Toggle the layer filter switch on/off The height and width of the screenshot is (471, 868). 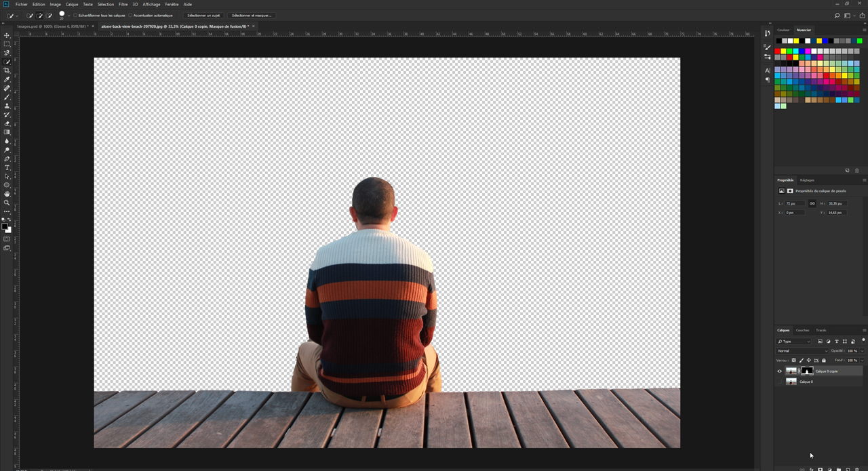coord(863,341)
